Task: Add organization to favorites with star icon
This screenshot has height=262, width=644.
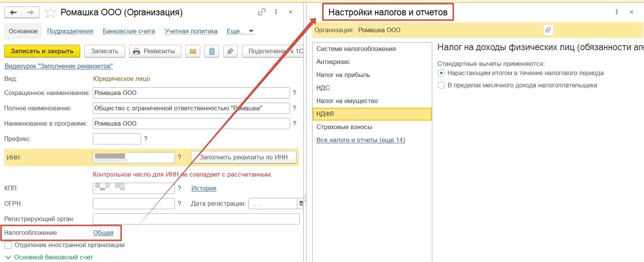Action: [50, 13]
